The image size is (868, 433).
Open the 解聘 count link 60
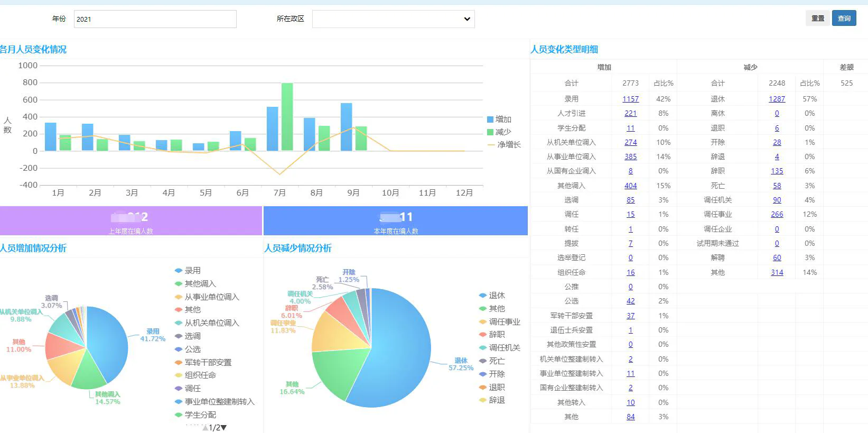click(x=777, y=257)
